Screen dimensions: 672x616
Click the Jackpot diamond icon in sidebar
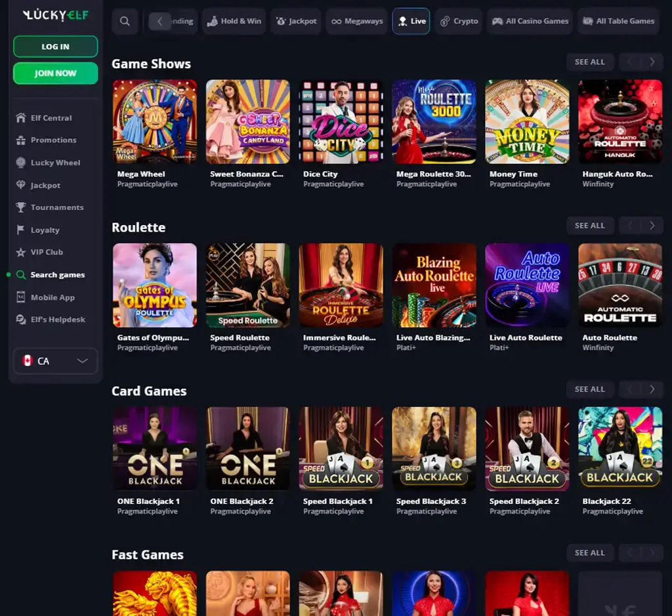tap(20, 185)
